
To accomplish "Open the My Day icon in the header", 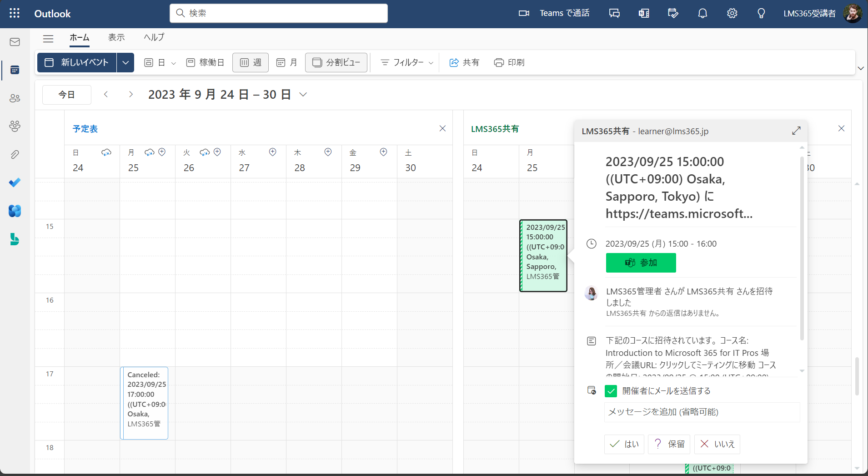I will click(673, 13).
